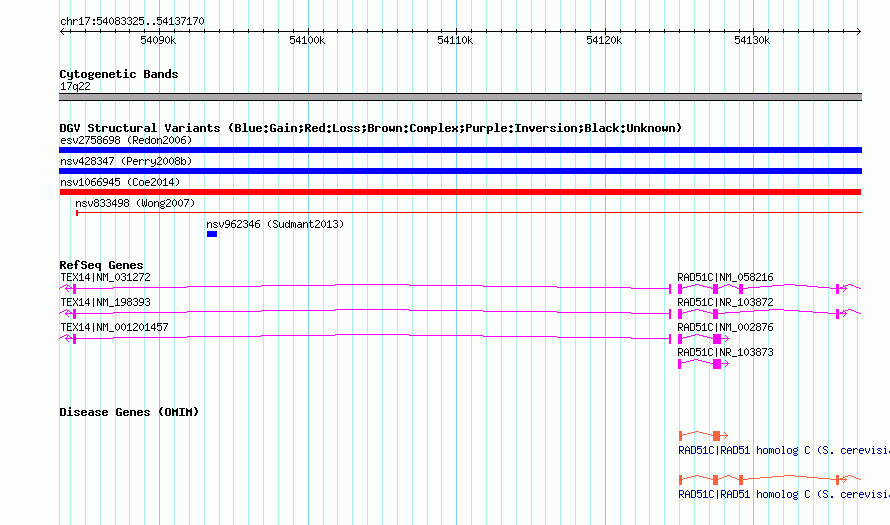Select the blue esv2758698 gain bar
Screen dimensions: 890x525
click(x=460, y=150)
